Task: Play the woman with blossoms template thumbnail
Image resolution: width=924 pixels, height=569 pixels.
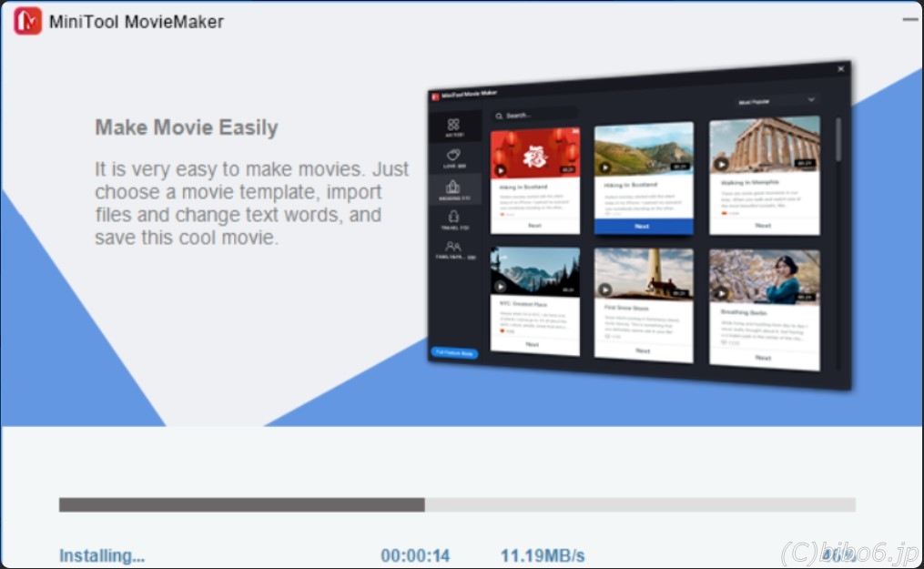Action: point(721,293)
